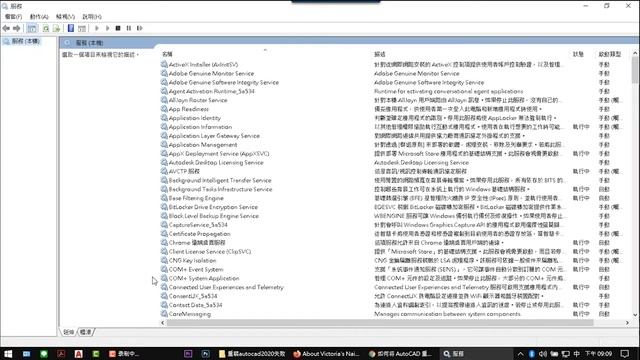Select CaptureService_5a534 row
The width and height of the screenshot is (640, 360).
[198, 225]
